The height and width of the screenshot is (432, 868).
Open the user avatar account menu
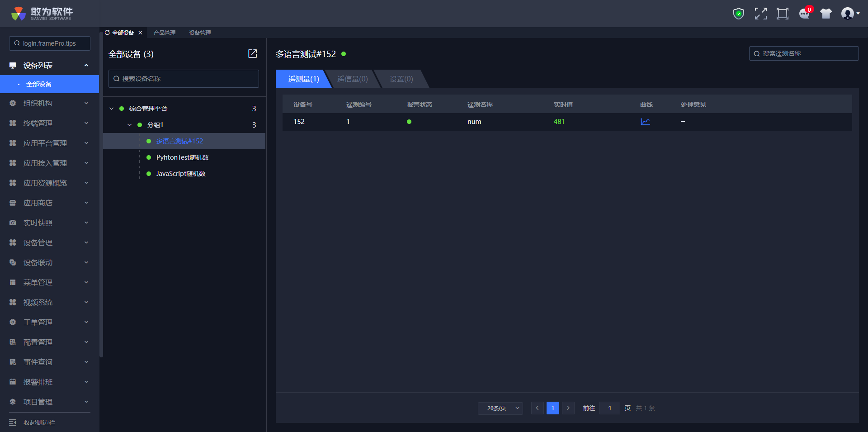[x=849, y=14]
